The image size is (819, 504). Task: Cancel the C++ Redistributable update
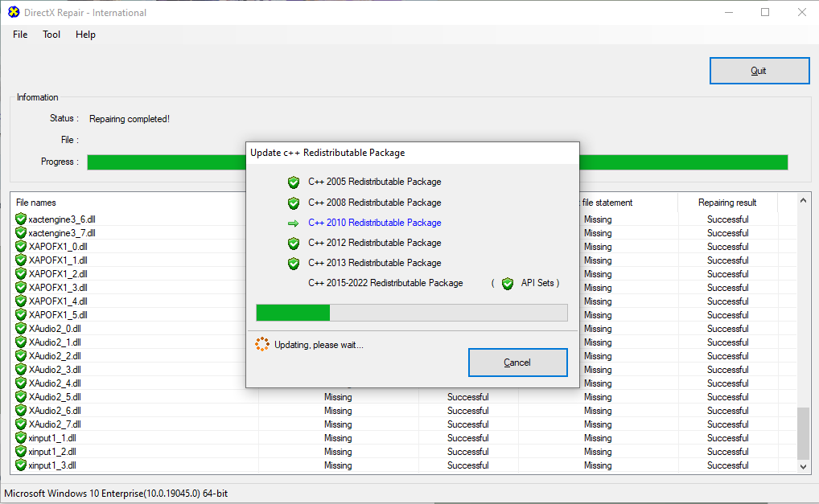(x=517, y=363)
